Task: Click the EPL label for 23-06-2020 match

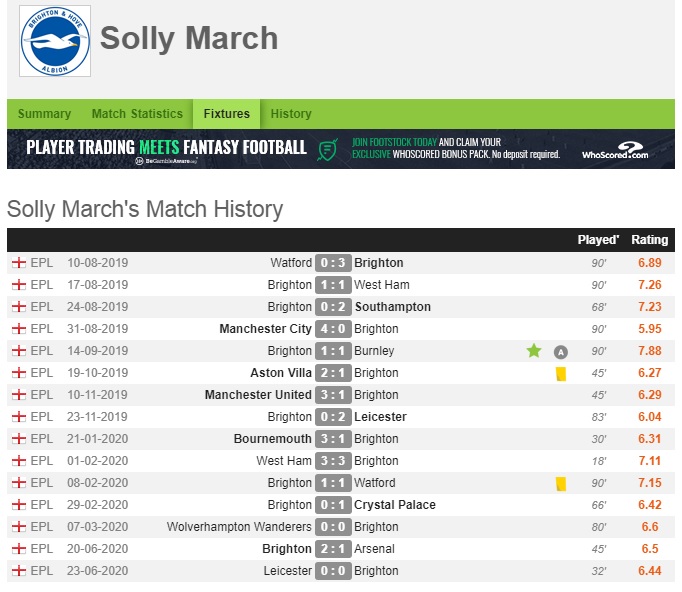Action: click(42, 571)
